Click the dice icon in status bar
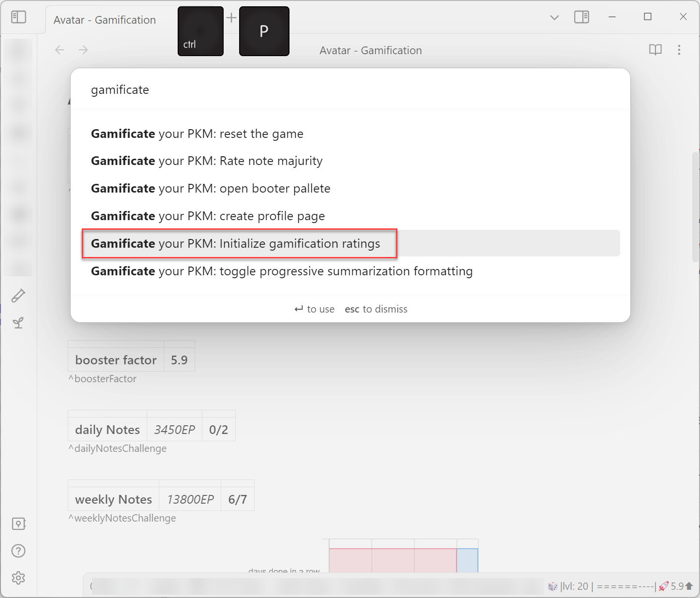This screenshot has width=700, height=598. coord(553,586)
